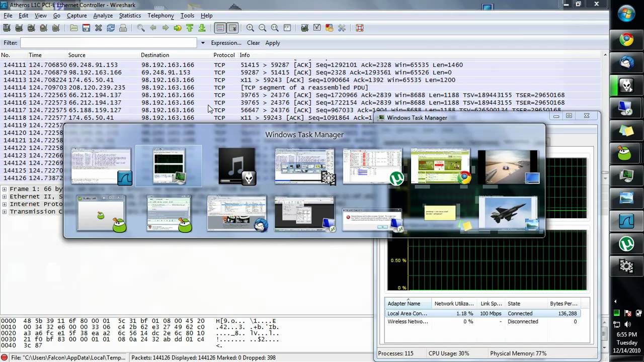
Task: Select Thunderbird thumbnail in Alt-Tab switcher
Action: (237, 213)
